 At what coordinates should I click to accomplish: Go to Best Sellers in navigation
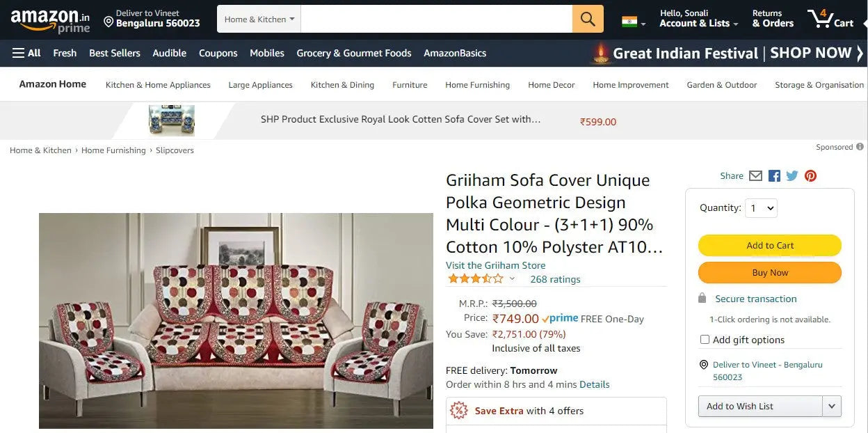pos(115,53)
